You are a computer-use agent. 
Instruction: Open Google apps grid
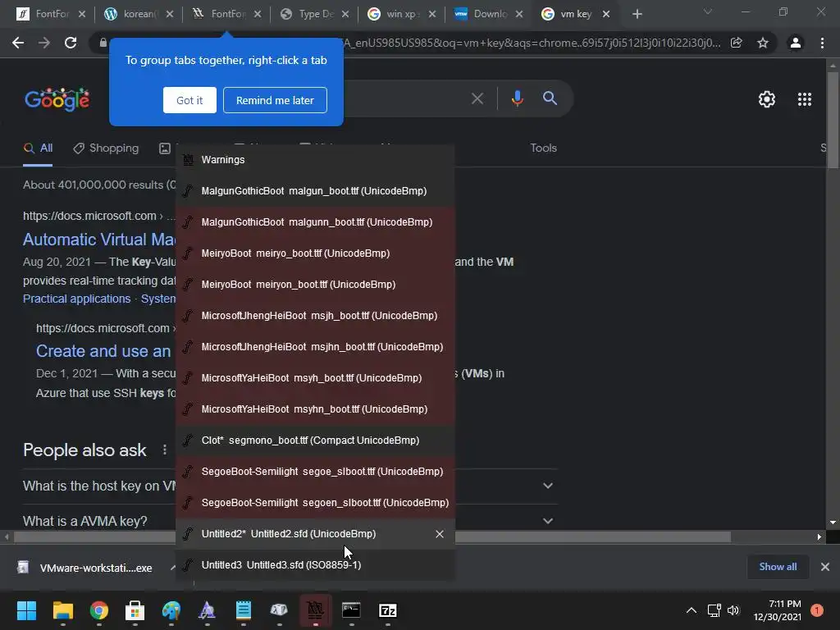click(x=804, y=99)
